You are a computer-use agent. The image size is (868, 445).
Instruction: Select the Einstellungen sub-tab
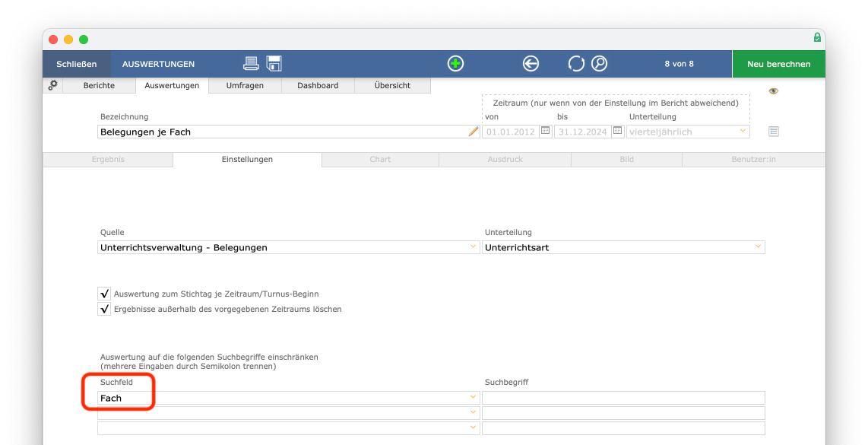248,159
